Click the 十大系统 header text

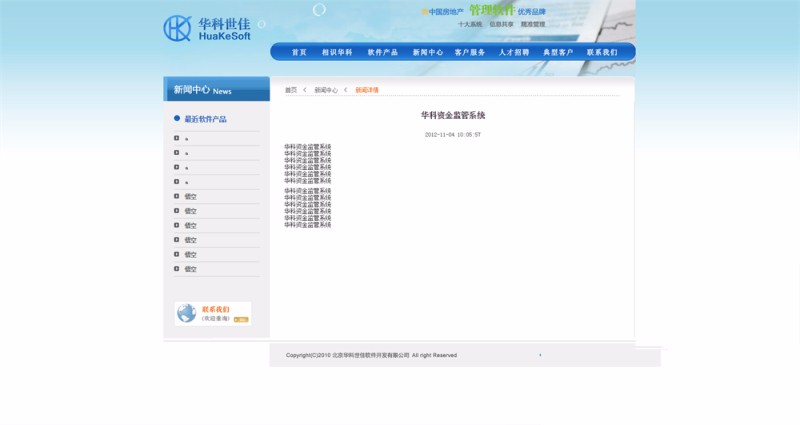tap(470, 24)
